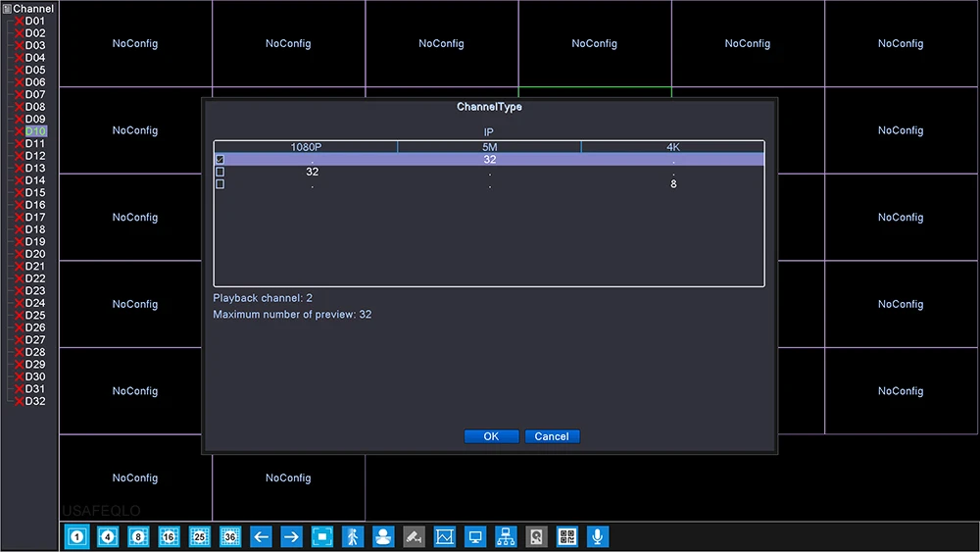Viewport: 980px width, 552px height.
Task: Select the 25-split view layout
Action: pos(199,536)
